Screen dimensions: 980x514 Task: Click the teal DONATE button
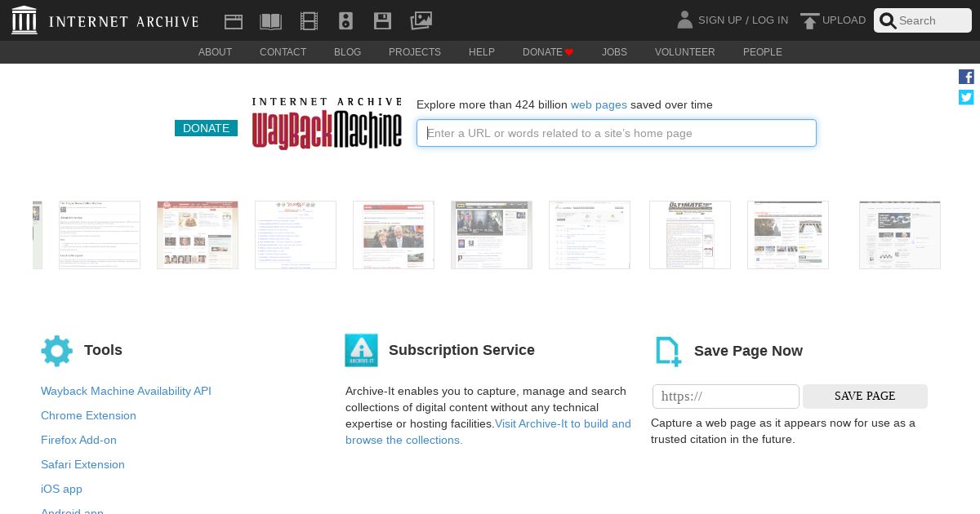coord(206,128)
